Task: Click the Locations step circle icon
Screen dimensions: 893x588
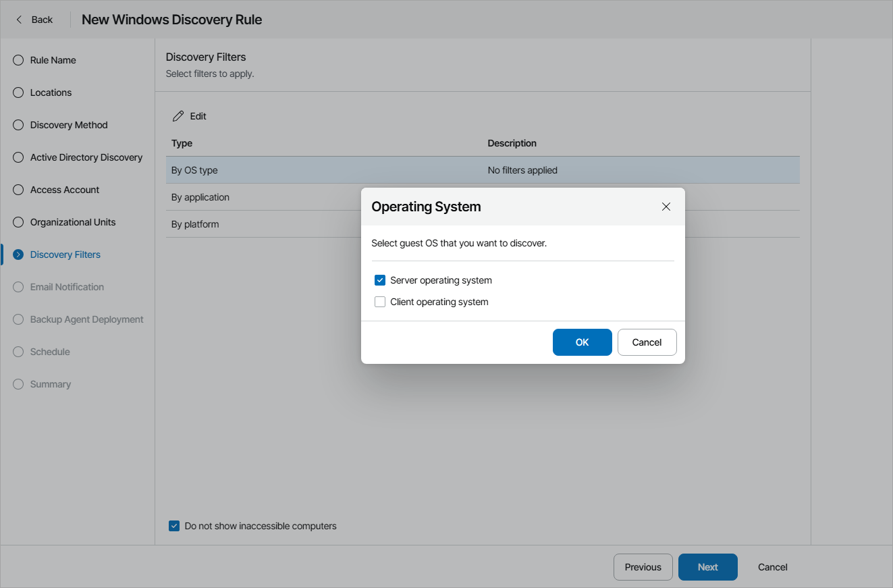Action: click(x=18, y=92)
